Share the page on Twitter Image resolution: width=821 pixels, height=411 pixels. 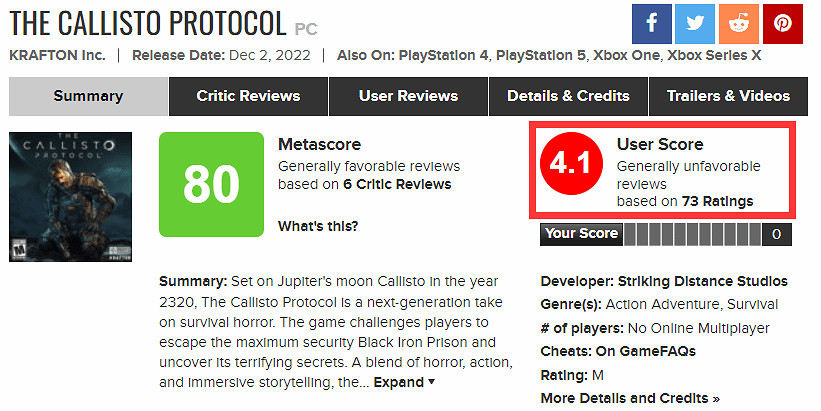(x=695, y=24)
